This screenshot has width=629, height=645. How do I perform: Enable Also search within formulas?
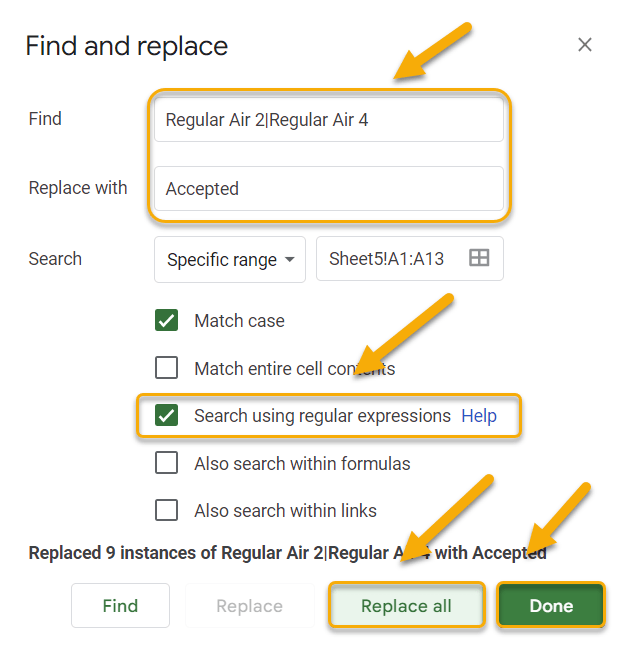(x=167, y=463)
